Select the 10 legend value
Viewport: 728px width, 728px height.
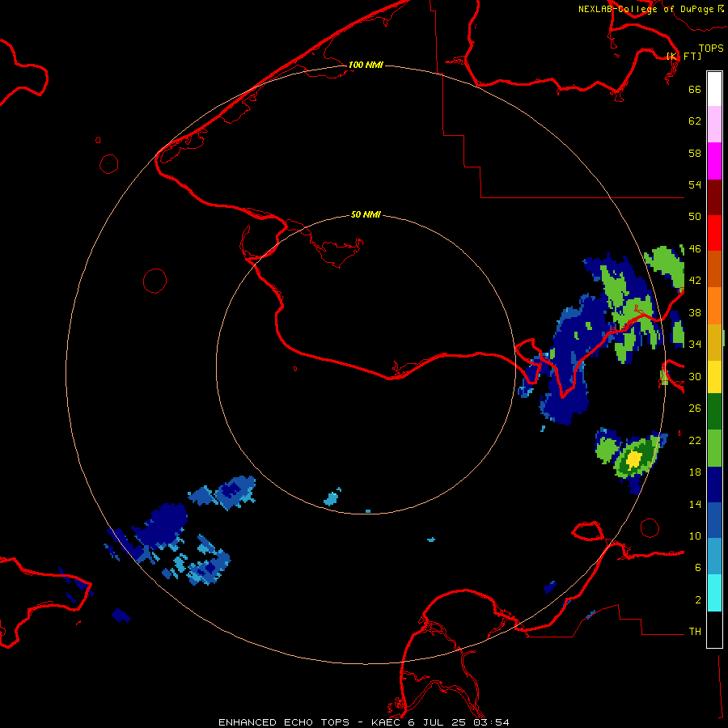click(695, 535)
